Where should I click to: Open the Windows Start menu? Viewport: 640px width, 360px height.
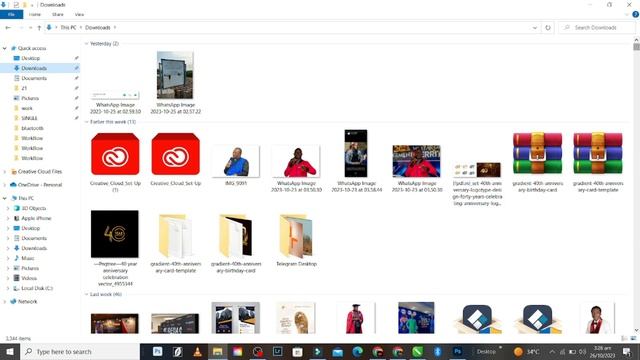click(x=10, y=351)
